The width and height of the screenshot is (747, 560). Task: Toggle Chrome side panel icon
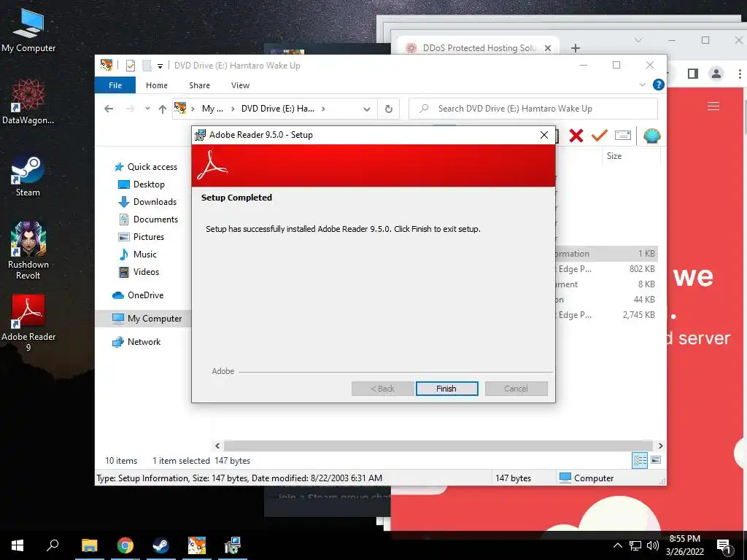[693, 74]
